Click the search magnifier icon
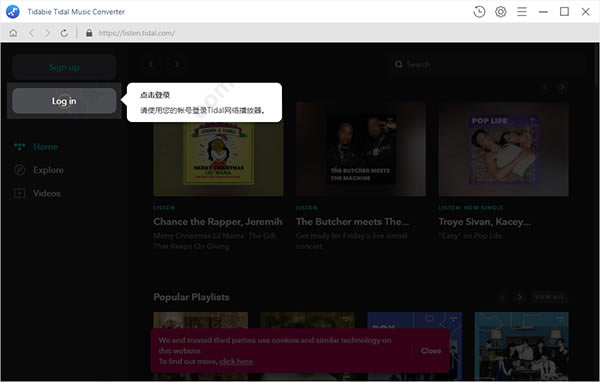The image size is (600, 382). 399,64
